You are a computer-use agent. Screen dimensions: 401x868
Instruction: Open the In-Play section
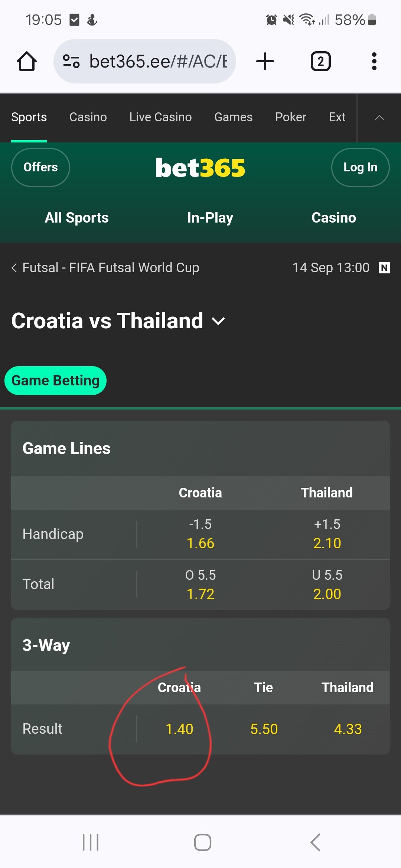(210, 218)
